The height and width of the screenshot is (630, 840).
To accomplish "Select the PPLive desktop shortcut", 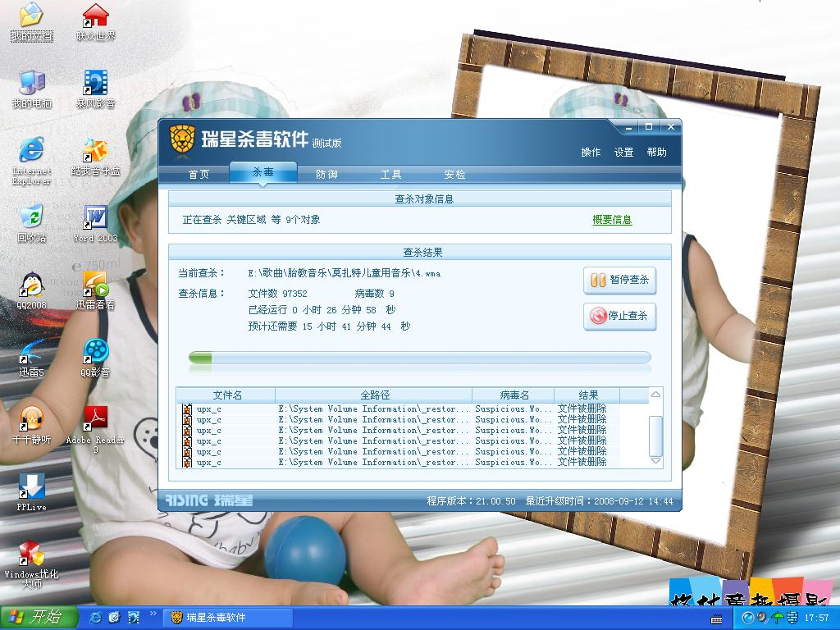I will tap(32, 492).
